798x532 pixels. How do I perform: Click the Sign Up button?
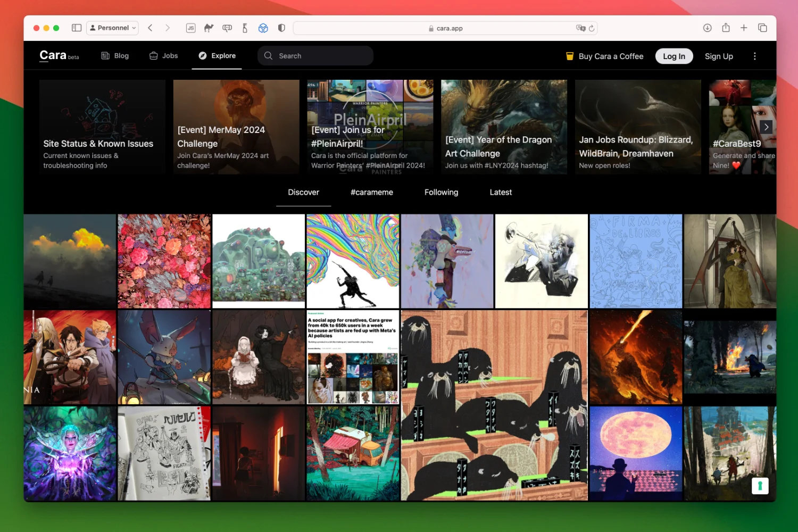[719, 56]
